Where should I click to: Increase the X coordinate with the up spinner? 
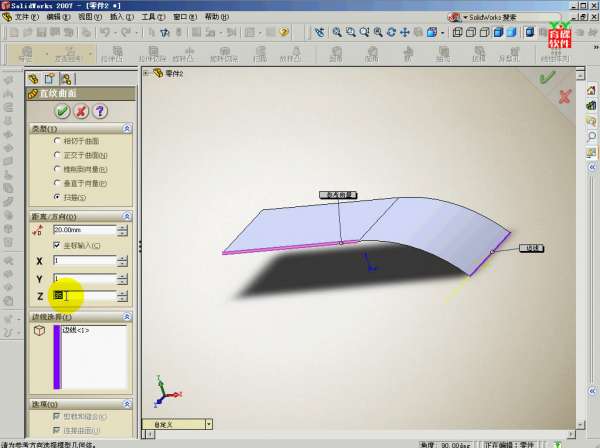pos(122,257)
